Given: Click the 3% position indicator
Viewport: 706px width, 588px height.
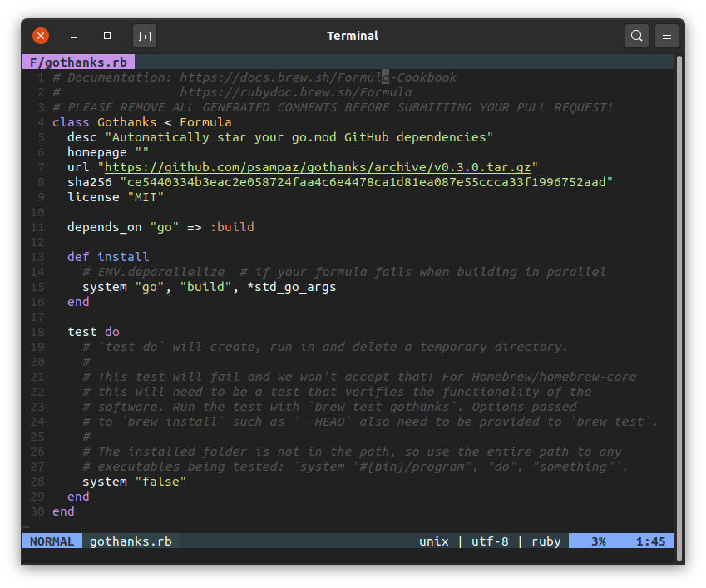Looking at the screenshot, I should [x=598, y=541].
